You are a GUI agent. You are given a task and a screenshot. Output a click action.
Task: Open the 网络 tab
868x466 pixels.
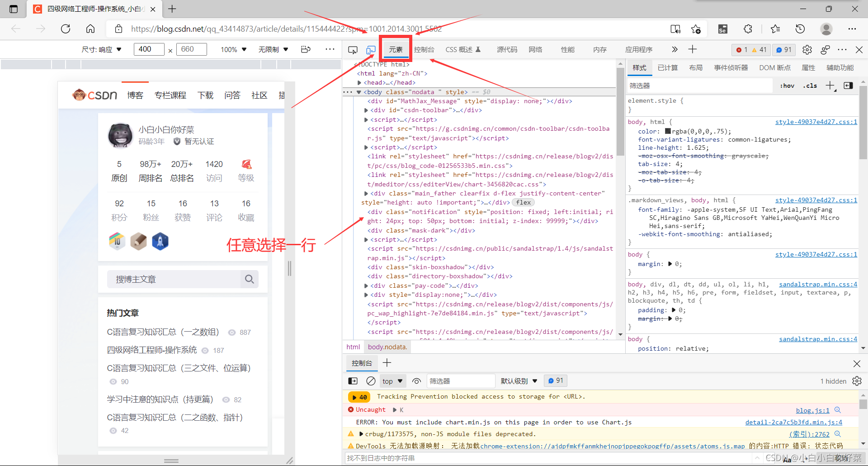coord(535,49)
